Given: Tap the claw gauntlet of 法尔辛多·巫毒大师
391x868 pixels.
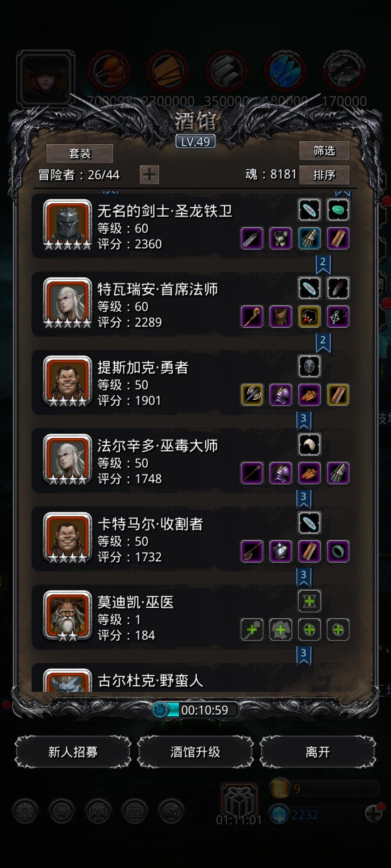Looking at the screenshot, I should (338, 473).
